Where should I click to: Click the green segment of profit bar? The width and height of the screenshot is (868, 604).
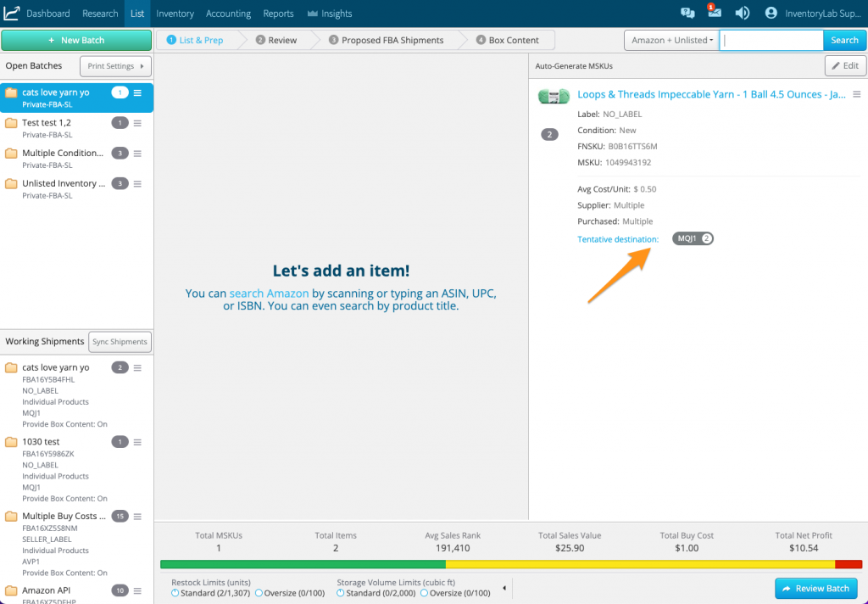coord(303,564)
